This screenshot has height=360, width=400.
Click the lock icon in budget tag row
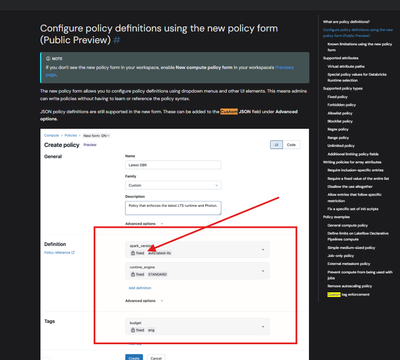(x=133, y=330)
